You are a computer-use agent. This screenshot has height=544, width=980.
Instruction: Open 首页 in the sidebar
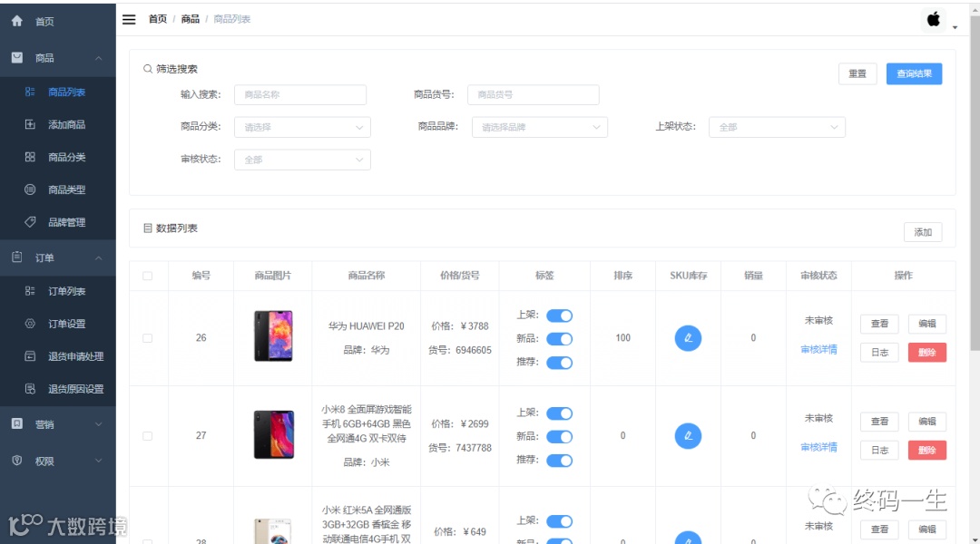[57, 21]
